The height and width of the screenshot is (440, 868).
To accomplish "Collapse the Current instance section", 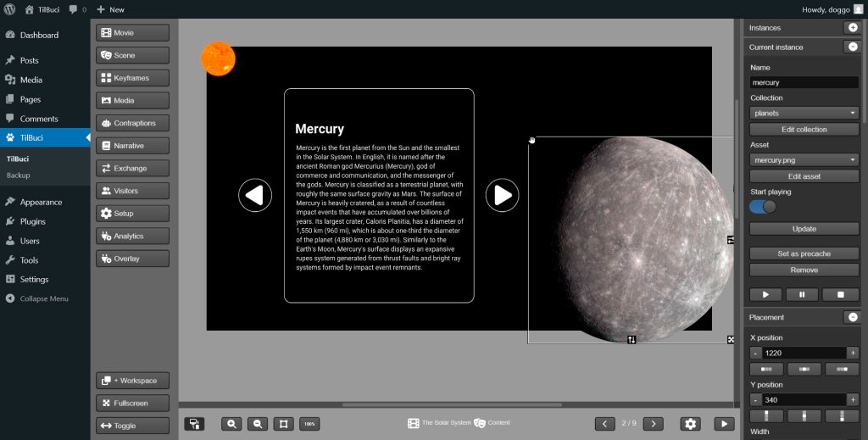I will pos(852,47).
